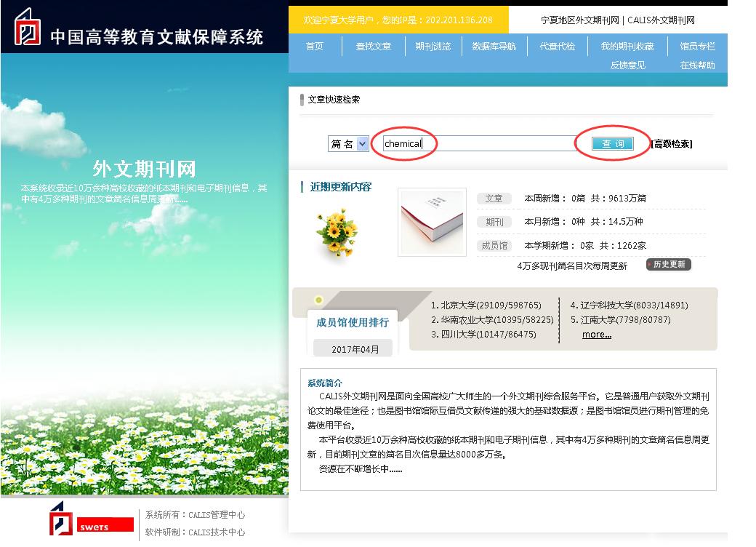Click the 本月新增 journal statistics text

click(584, 221)
